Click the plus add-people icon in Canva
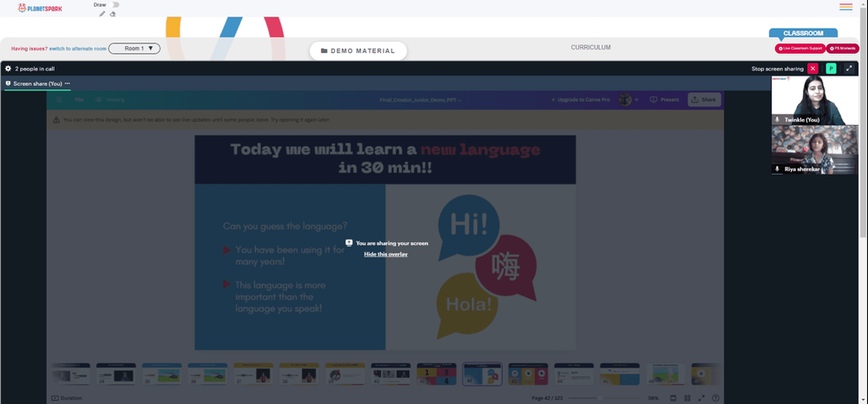868x404 pixels. coord(636,100)
